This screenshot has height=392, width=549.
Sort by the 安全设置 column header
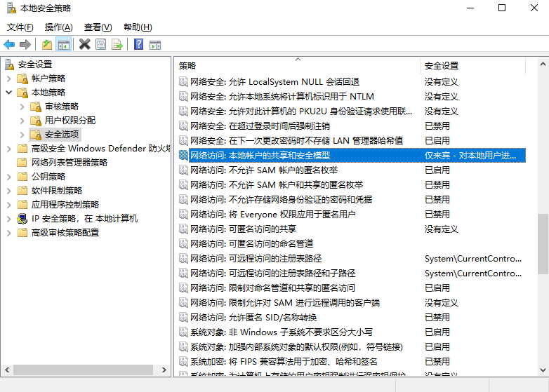(x=472, y=66)
